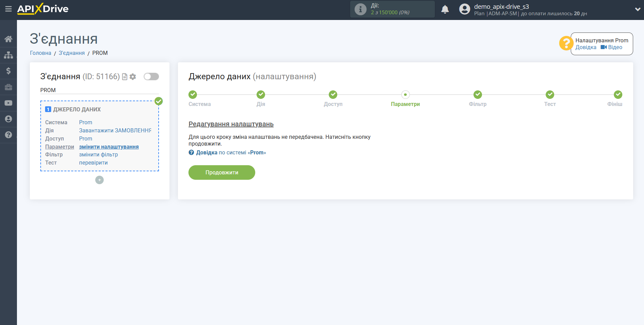Open the billing dollar icon in sidebar

(x=8, y=71)
